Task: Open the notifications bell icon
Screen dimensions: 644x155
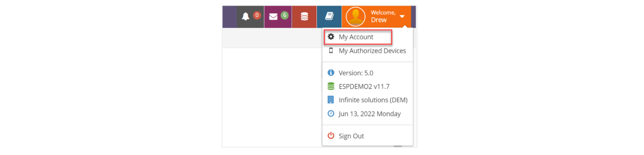Action: point(245,17)
